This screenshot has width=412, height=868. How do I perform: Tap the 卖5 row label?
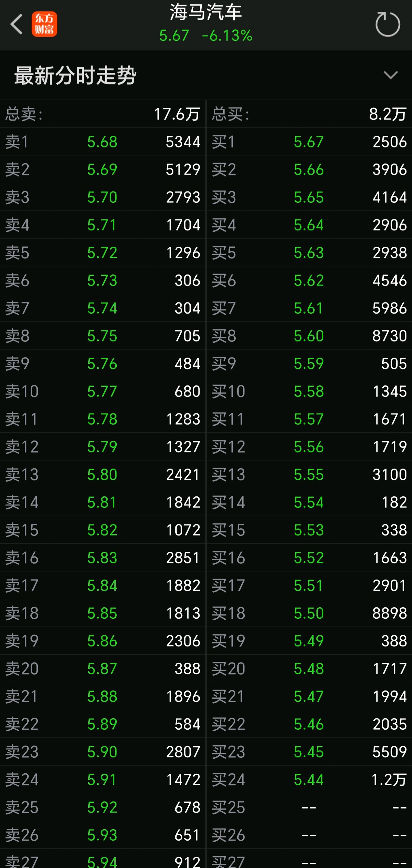(17, 252)
